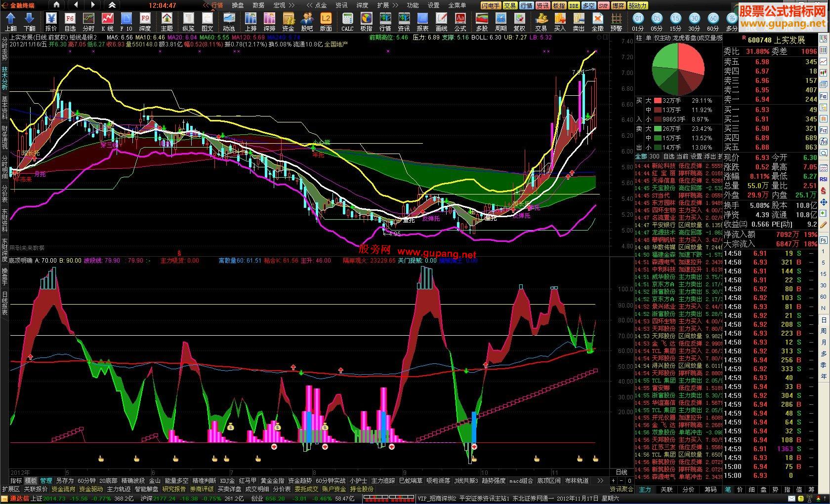
Task: Switch to the 15分 period button
Action: pyautogui.click(x=675, y=22)
